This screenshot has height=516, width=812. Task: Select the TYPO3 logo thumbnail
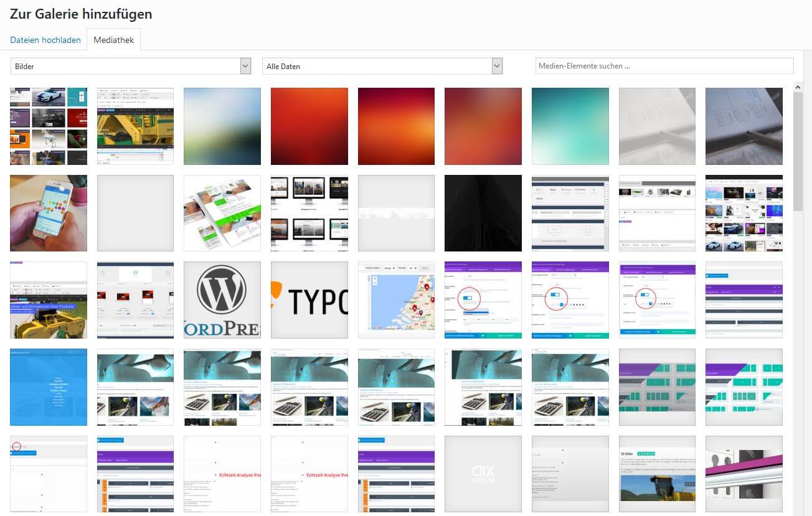point(309,300)
